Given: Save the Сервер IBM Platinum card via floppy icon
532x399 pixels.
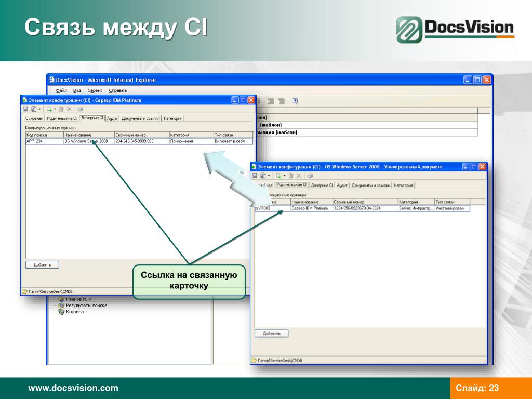Looking at the screenshot, I should [25, 109].
